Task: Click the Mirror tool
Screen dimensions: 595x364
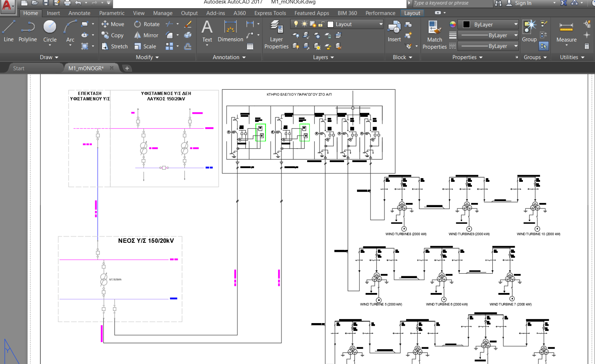Action: [146, 35]
